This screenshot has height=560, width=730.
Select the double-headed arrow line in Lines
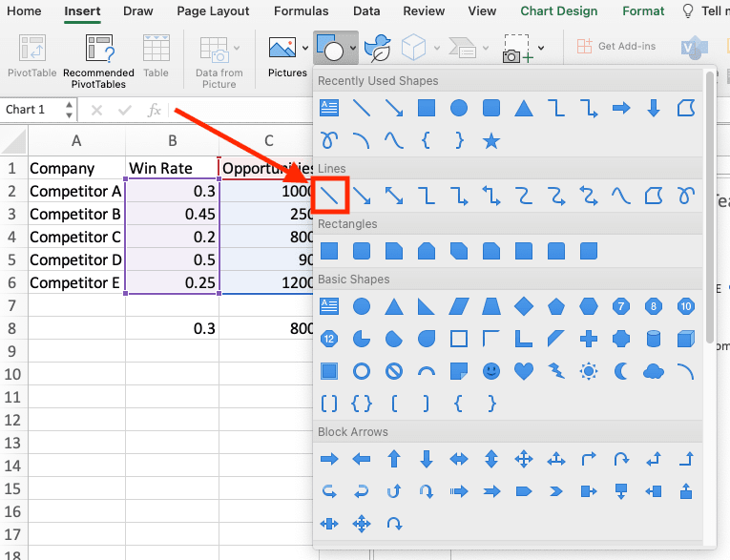(394, 197)
